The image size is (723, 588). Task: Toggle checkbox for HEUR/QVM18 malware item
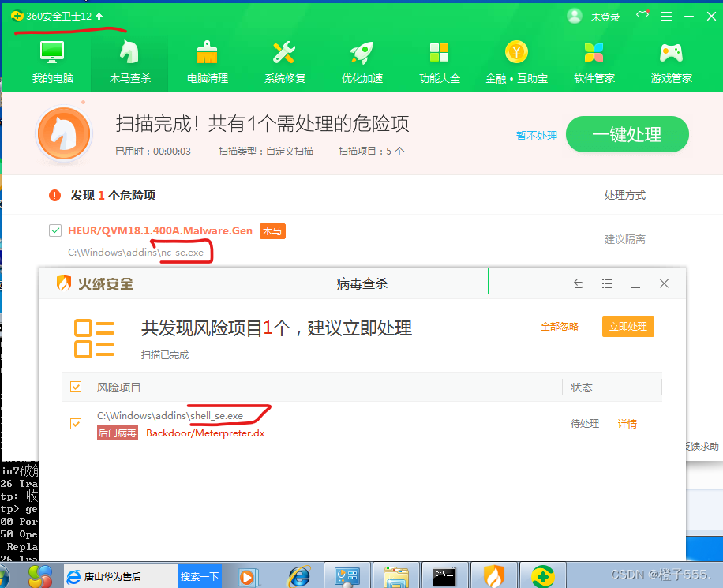tap(55, 230)
